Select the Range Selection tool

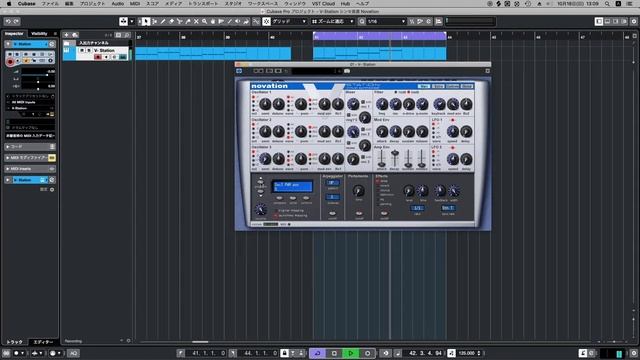[x=154, y=21]
